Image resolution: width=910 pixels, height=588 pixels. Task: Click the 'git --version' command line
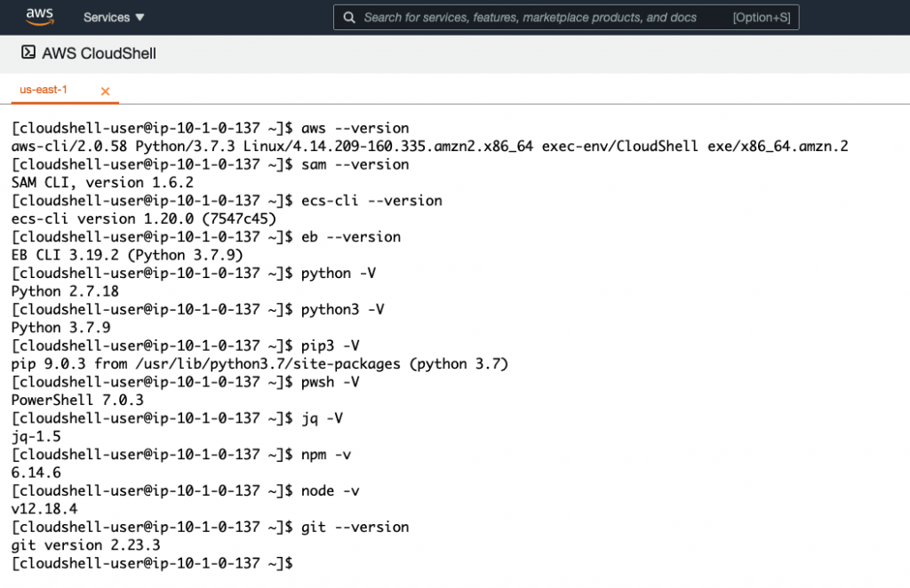pos(210,527)
